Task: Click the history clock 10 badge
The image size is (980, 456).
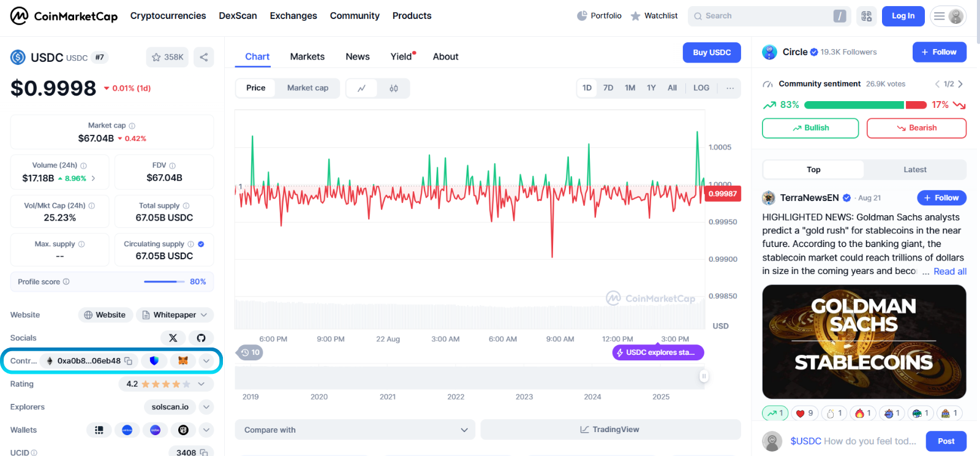Action: coord(250,352)
